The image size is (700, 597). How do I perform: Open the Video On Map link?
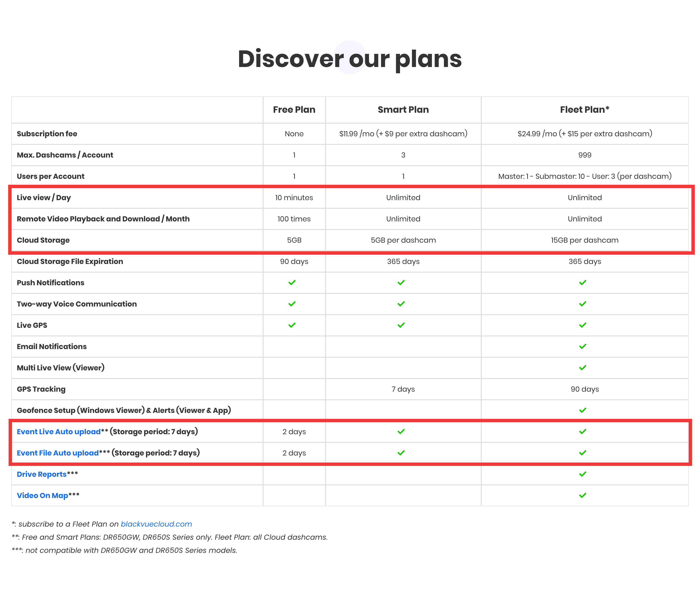tap(43, 495)
